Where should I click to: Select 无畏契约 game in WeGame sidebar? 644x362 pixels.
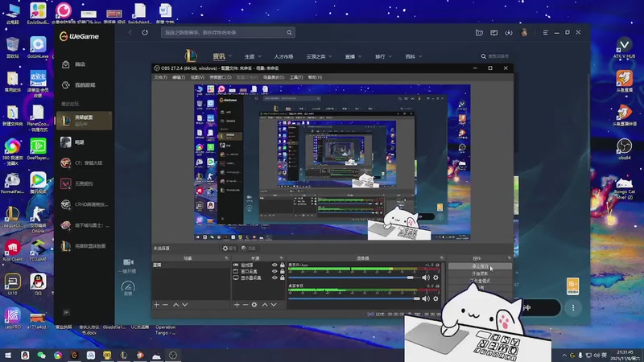(85, 183)
